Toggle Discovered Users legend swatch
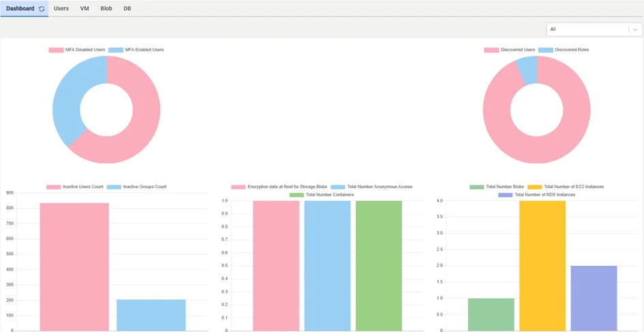Screen dimensions: 644x332 point(491,50)
